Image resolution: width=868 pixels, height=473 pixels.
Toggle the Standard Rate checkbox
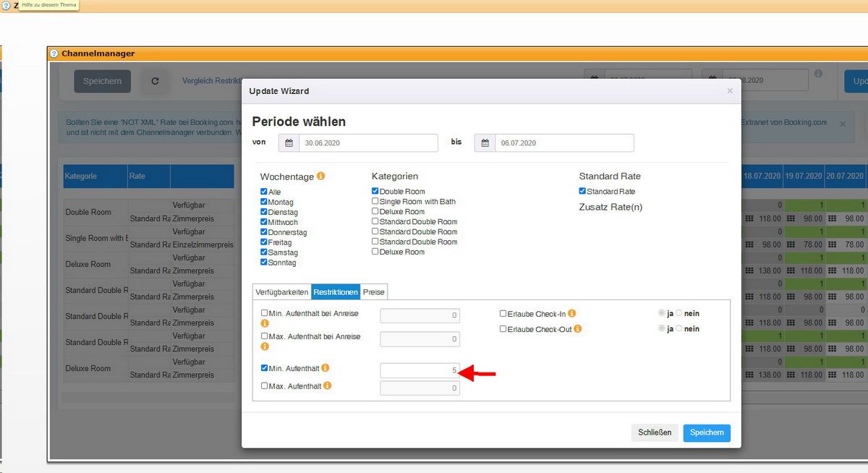pyautogui.click(x=583, y=192)
